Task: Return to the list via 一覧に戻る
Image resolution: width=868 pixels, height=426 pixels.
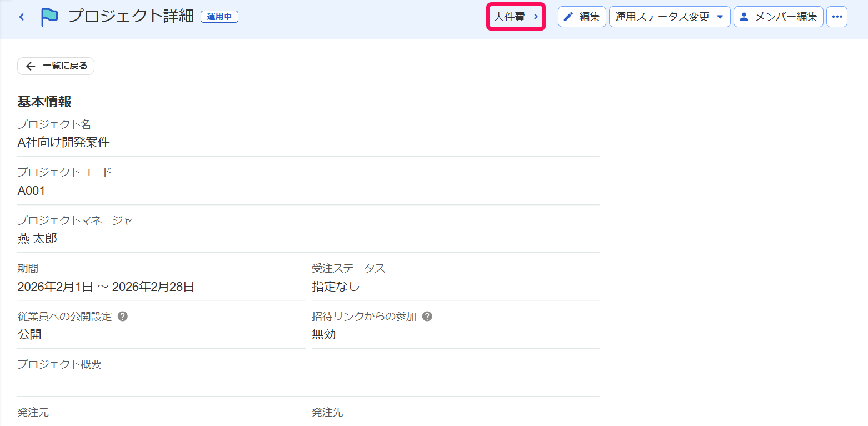Action: click(56, 66)
